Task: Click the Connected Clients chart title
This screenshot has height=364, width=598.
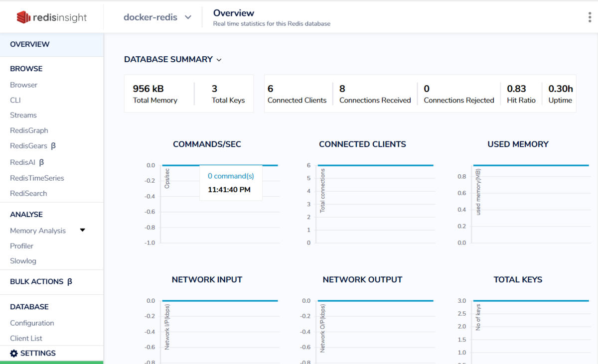Action: pos(362,144)
